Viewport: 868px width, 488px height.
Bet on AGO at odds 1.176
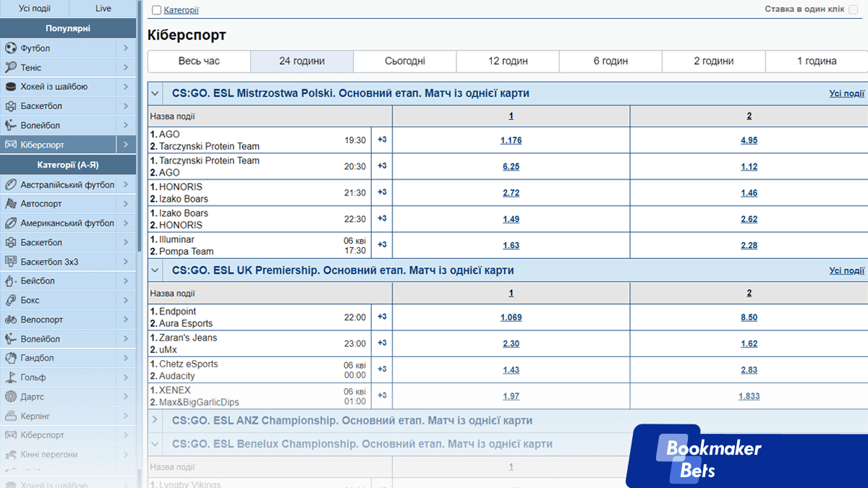click(511, 140)
